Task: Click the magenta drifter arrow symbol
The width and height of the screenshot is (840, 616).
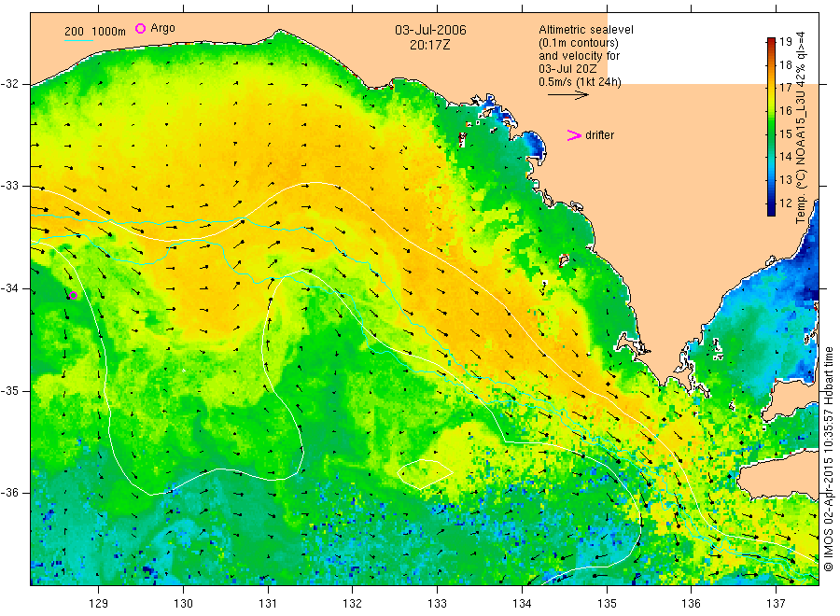Action: click(574, 135)
